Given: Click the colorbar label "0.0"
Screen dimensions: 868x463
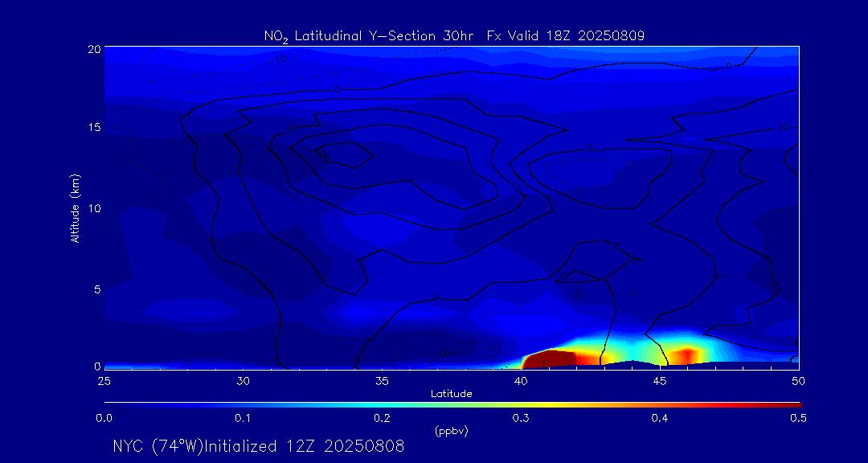Looking at the screenshot, I should coord(104,419).
